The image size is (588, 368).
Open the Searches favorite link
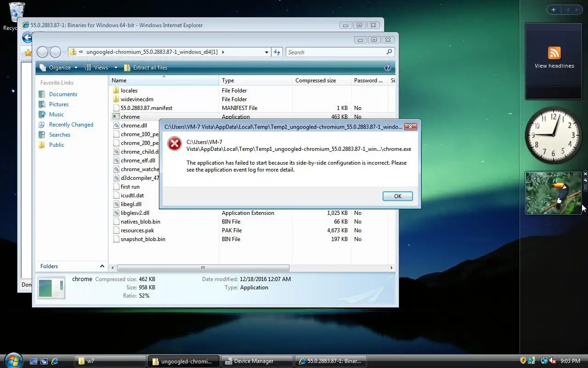tap(60, 135)
